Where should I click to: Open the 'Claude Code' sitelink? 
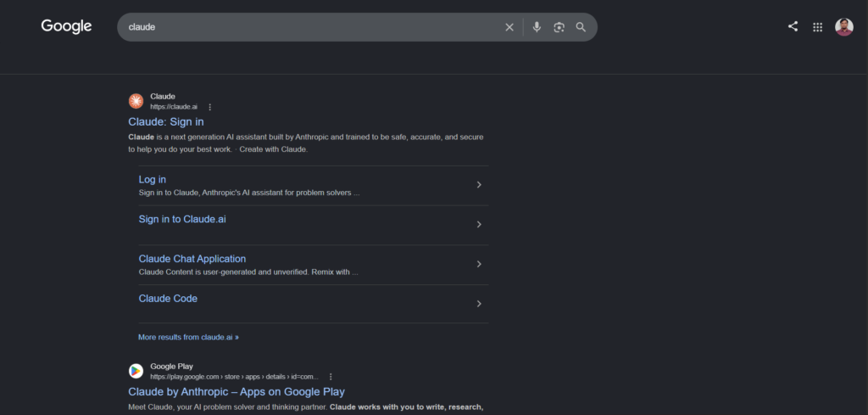click(x=168, y=299)
